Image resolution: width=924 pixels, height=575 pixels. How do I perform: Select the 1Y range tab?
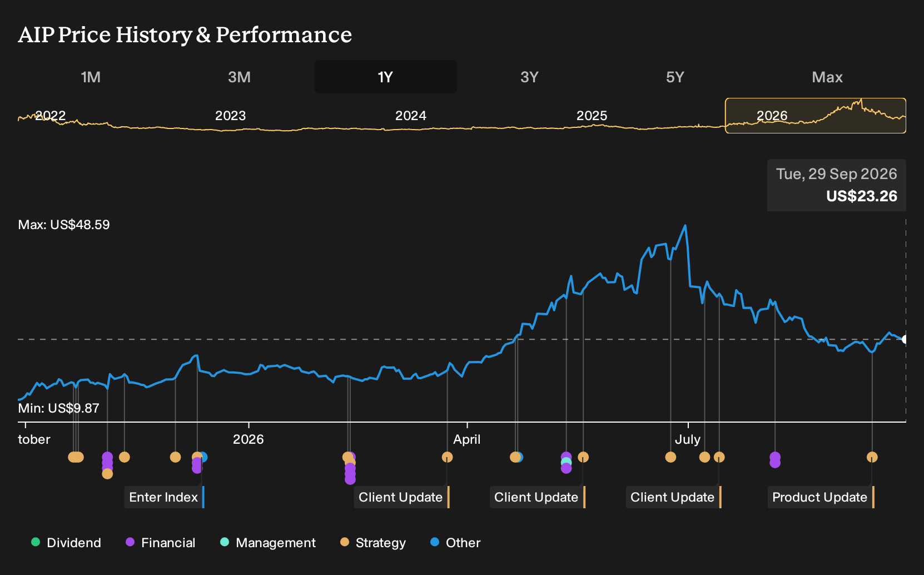tap(386, 77)
